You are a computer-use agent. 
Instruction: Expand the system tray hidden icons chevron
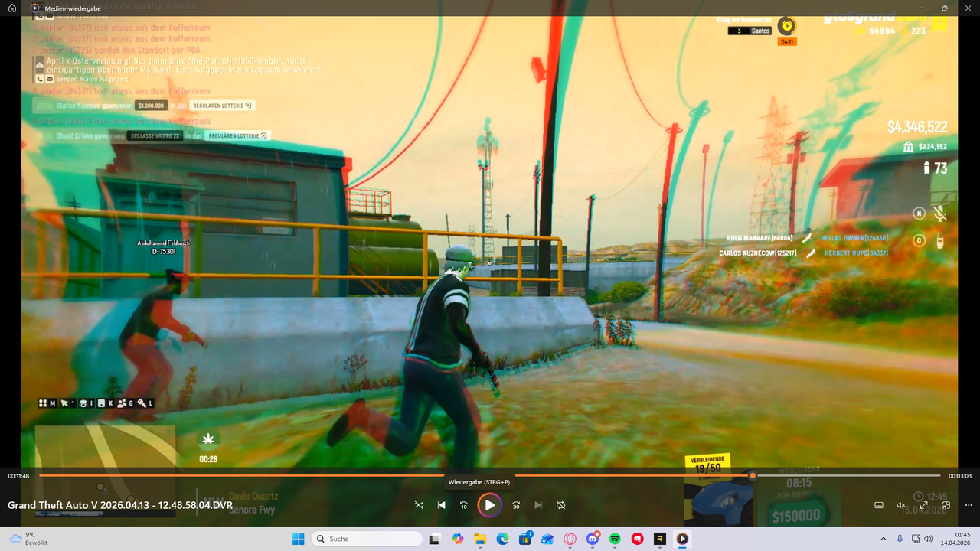click(x=884, y=539)
